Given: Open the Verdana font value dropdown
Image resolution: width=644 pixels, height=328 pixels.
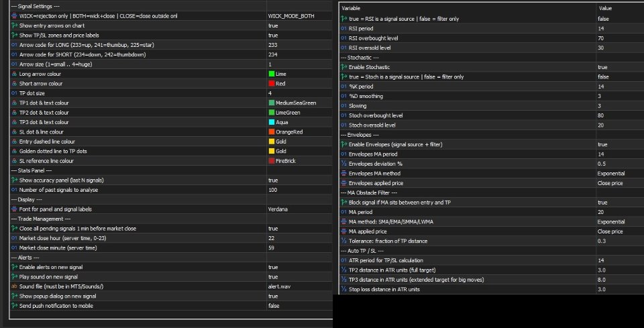Looking at the screenshot, I should 278,209.
